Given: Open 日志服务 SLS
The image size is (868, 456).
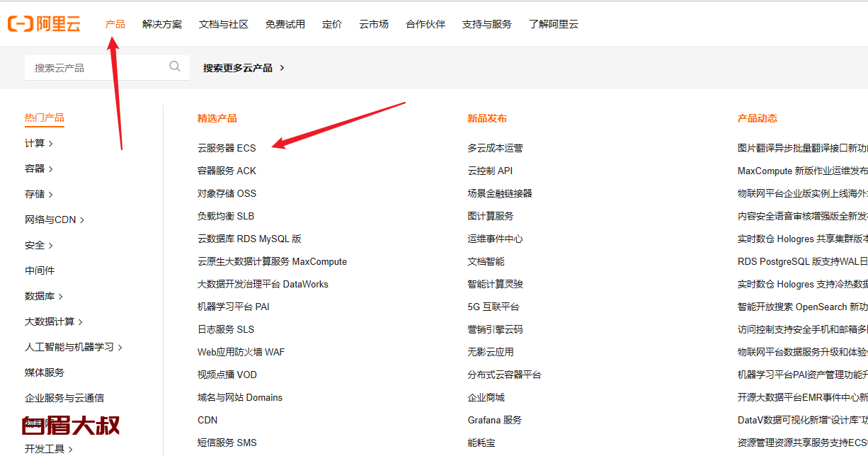Looking at the screenshot, I should pos(226,329).
